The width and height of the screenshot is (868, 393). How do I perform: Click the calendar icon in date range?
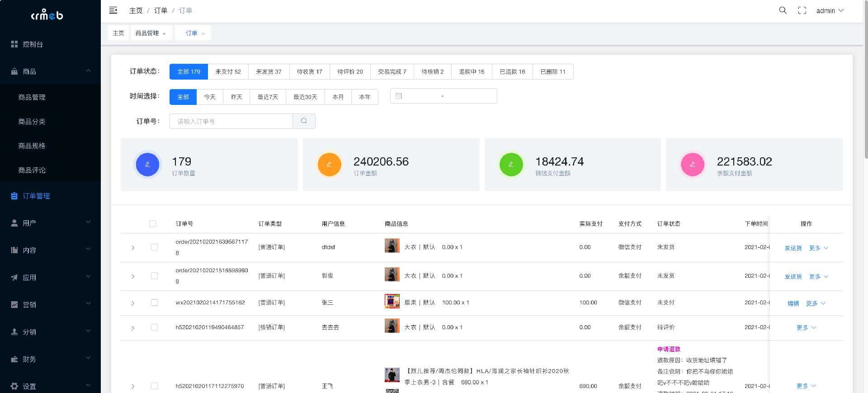(398, 96)
